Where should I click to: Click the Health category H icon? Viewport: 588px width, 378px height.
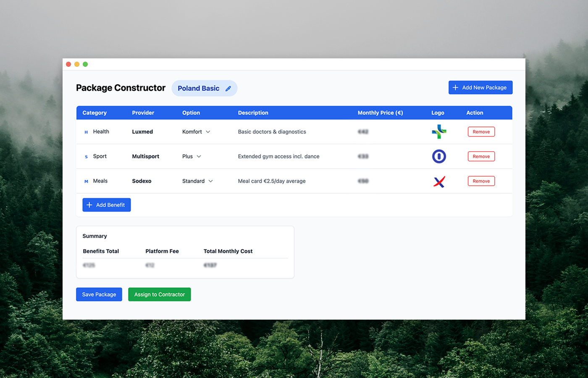[x=86, y=132]
